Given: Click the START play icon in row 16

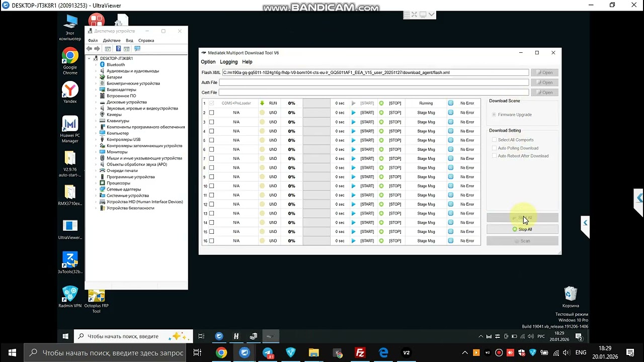Looking at the screenshot, I should coord(353,241).
